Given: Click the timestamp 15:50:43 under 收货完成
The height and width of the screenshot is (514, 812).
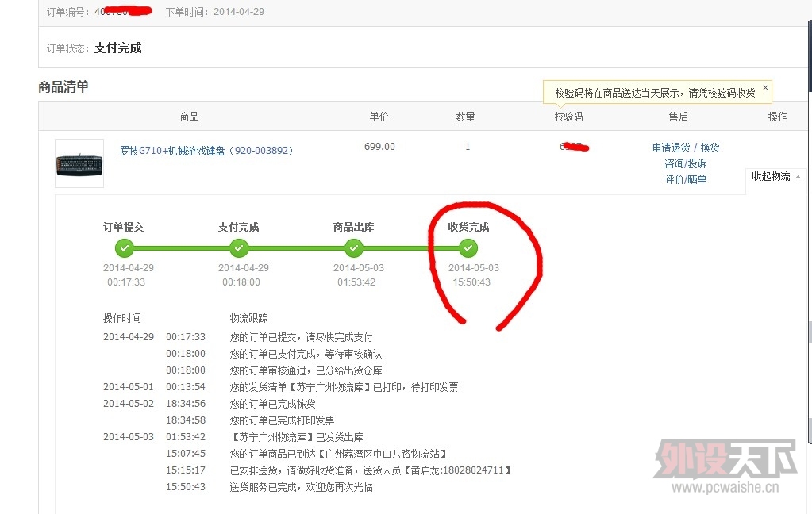Looking at the screenshot, I should [471, 282].
